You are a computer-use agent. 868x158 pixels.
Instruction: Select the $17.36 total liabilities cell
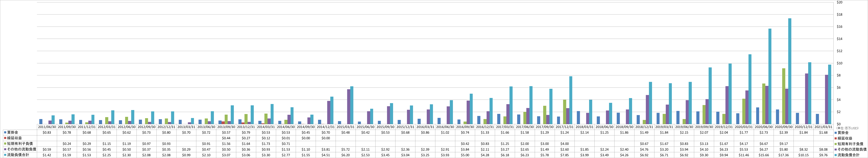[784, 155]
